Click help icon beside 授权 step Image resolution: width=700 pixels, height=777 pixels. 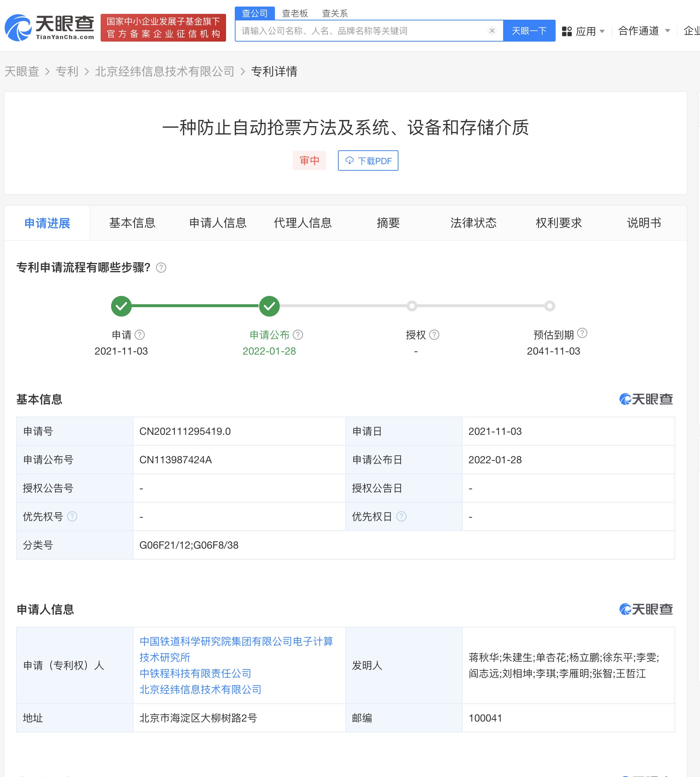click(x=434, y=335)
